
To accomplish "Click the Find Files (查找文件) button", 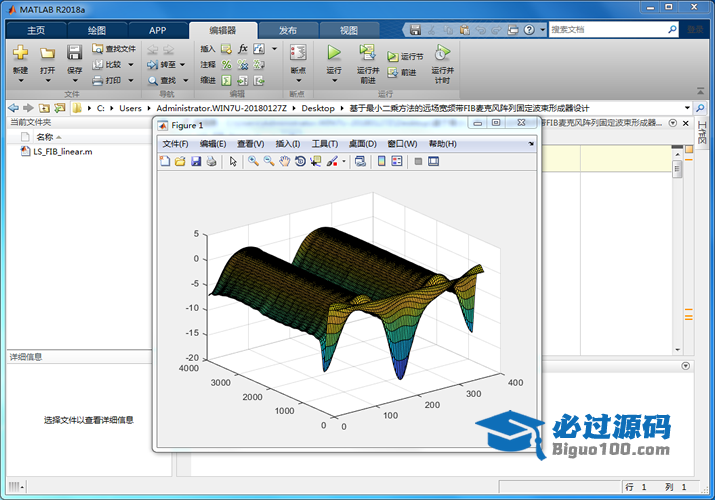I will [x=113, y=48].
